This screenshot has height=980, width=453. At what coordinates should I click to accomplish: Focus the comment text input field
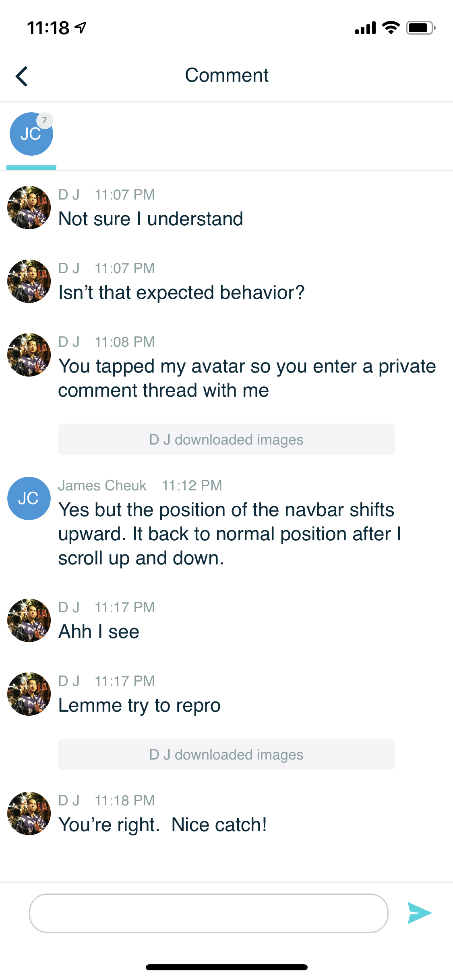(x=209, y=913)
